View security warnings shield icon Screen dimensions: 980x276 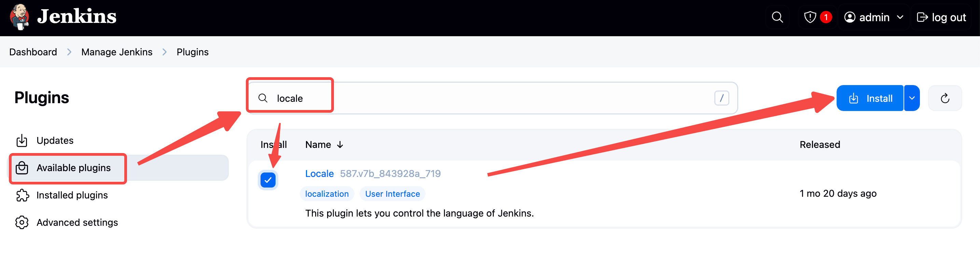[x=810, y=17]
